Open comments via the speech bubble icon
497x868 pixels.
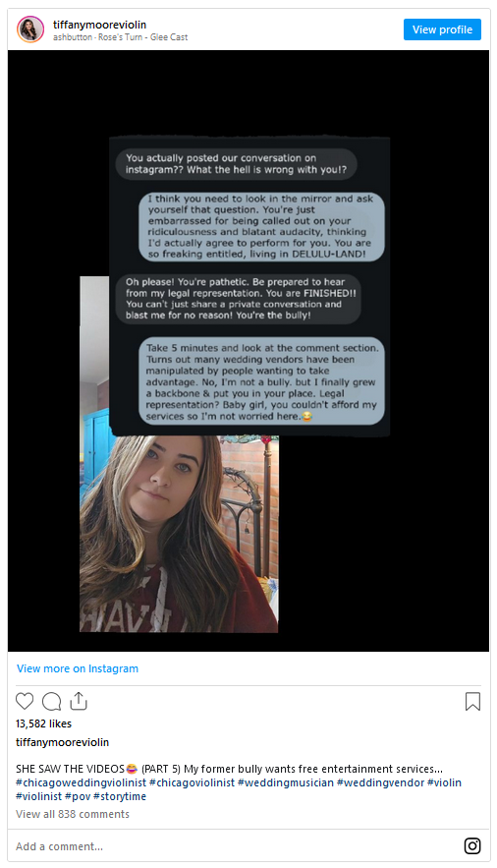51,701
